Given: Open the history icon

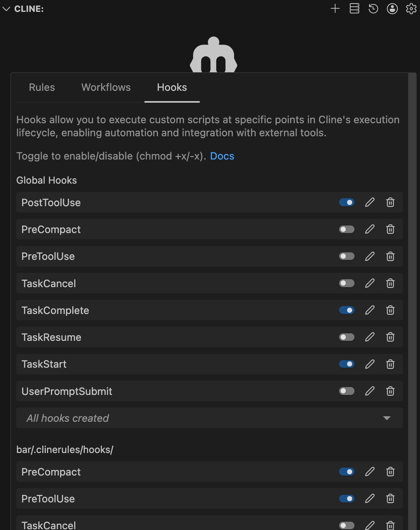Looking at the screenshot, I should pyautogui.click(x=373, y=8).
